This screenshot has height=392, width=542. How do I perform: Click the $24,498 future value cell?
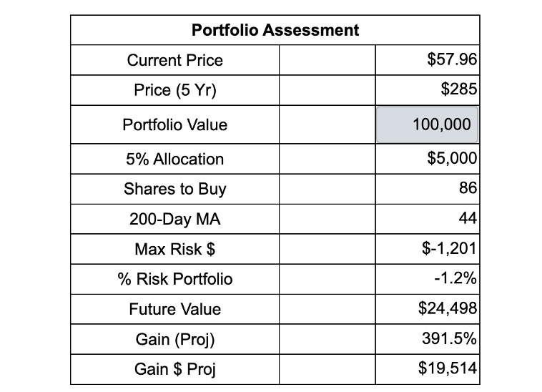click(x=428, y=309)
